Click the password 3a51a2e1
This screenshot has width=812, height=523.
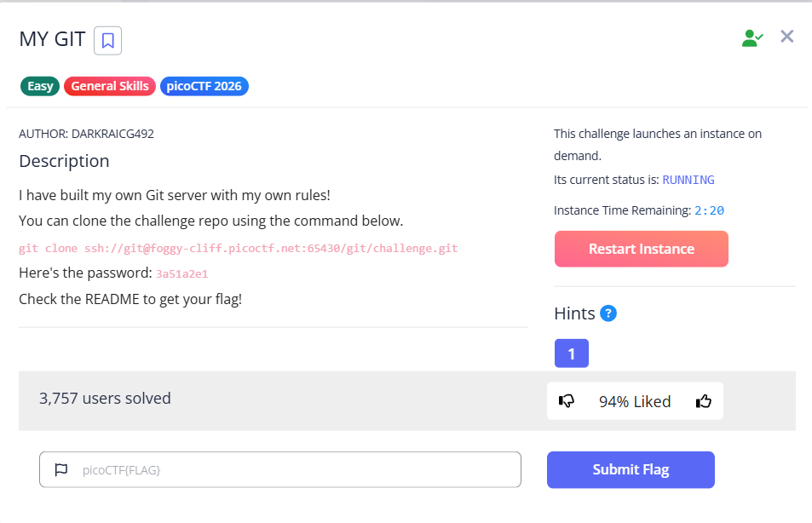181,274
